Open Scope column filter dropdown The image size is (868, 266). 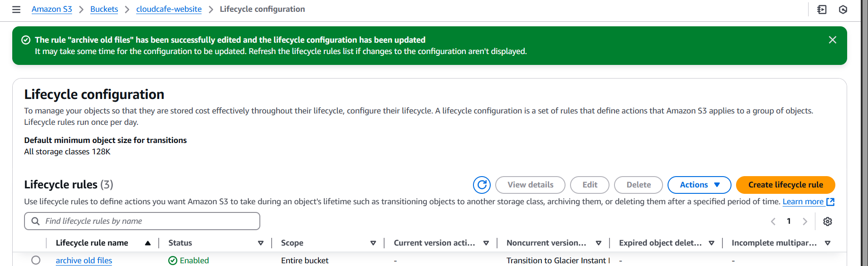373,243
